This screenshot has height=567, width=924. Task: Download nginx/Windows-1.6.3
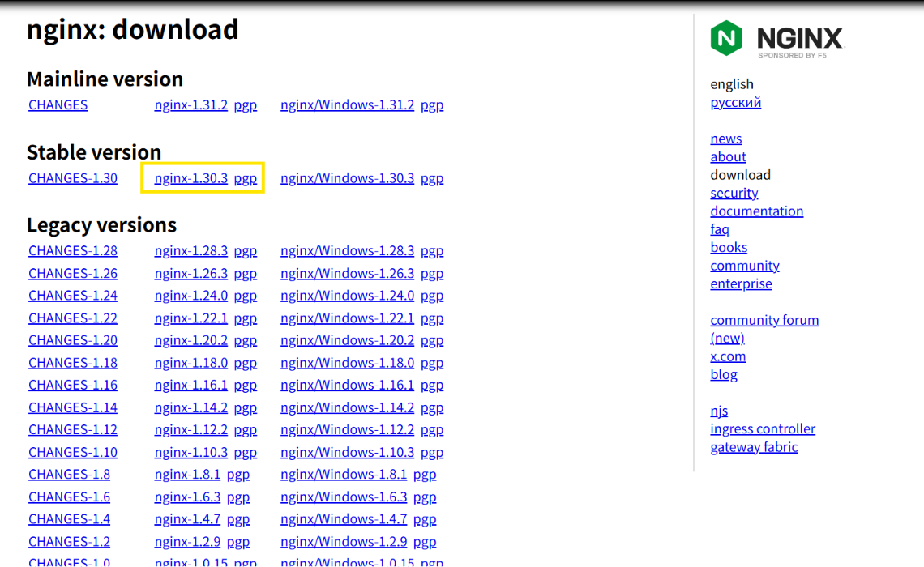click(344, 497)
